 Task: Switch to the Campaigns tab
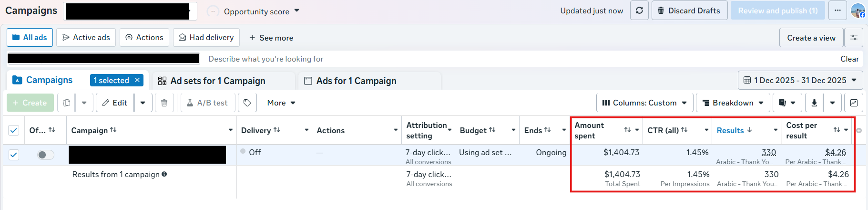point(49,80)
